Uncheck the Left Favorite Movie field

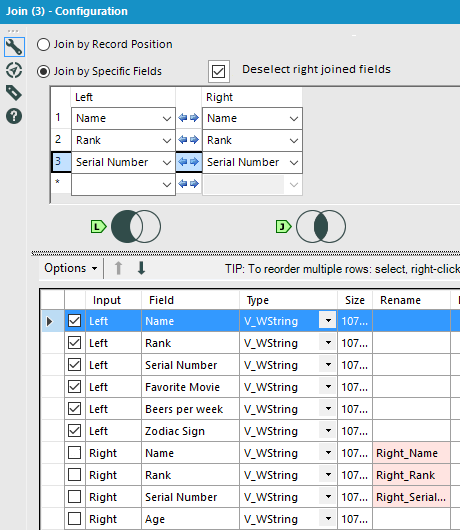tap(74, 387)
